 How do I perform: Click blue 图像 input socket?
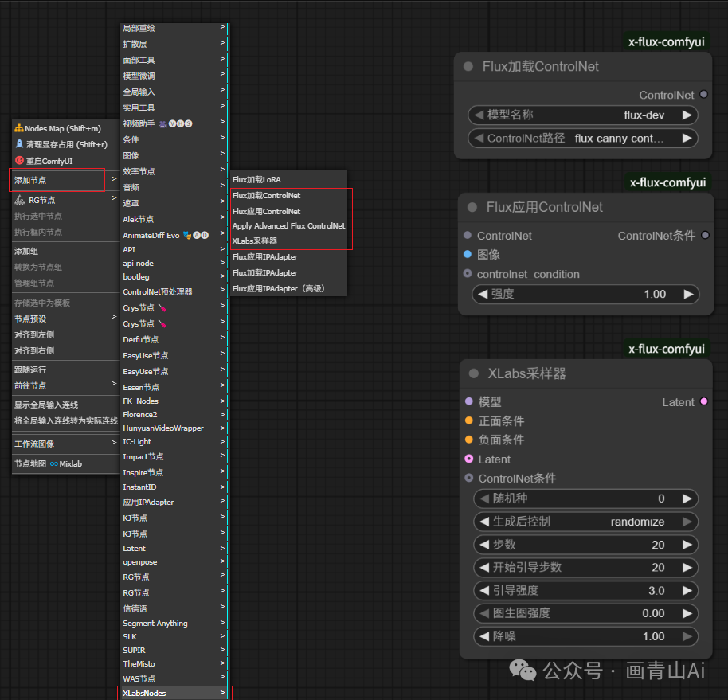click(468, 254)
